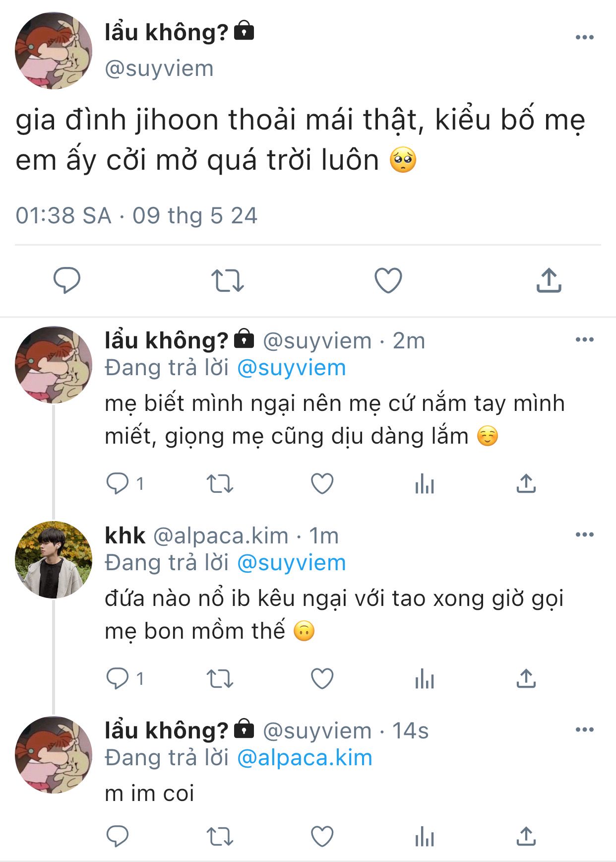Open main tweet author's cartoon avatar
Viewport: 616px width, 862px height.
click(x=54, y=51)
